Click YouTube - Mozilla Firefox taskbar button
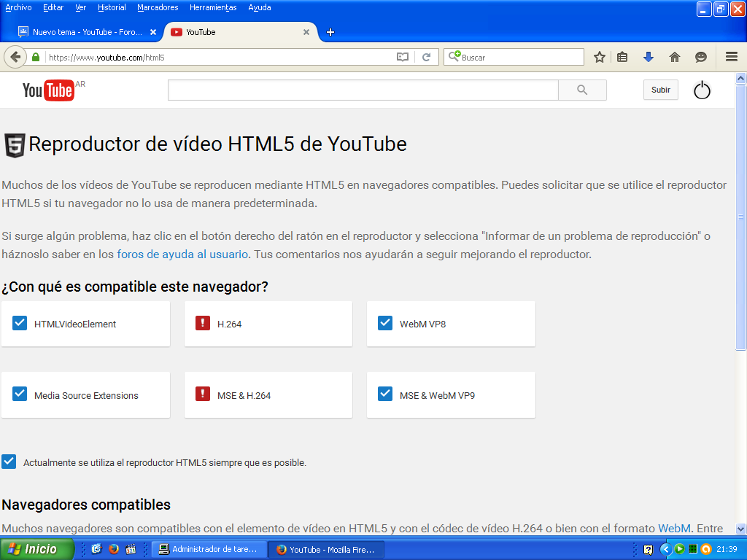Screen dimensions: 747x560 (x=326, y=550)
